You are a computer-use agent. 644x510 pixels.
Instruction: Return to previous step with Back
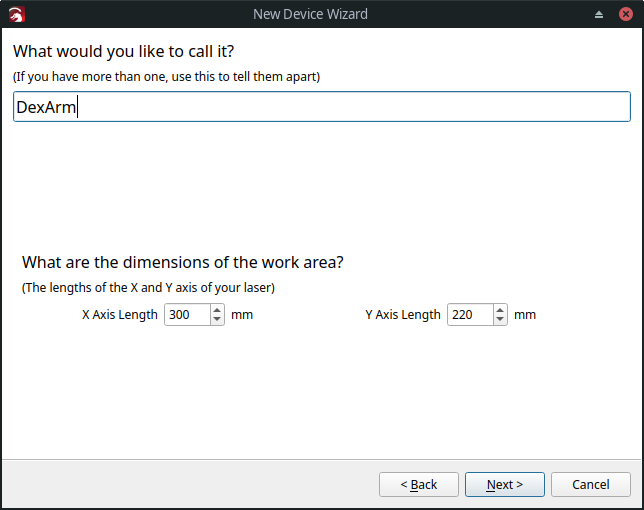coord(419,485)
